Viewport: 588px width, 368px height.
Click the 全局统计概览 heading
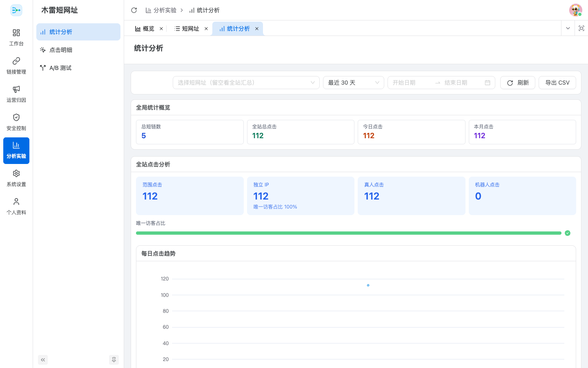click(153, 108)
